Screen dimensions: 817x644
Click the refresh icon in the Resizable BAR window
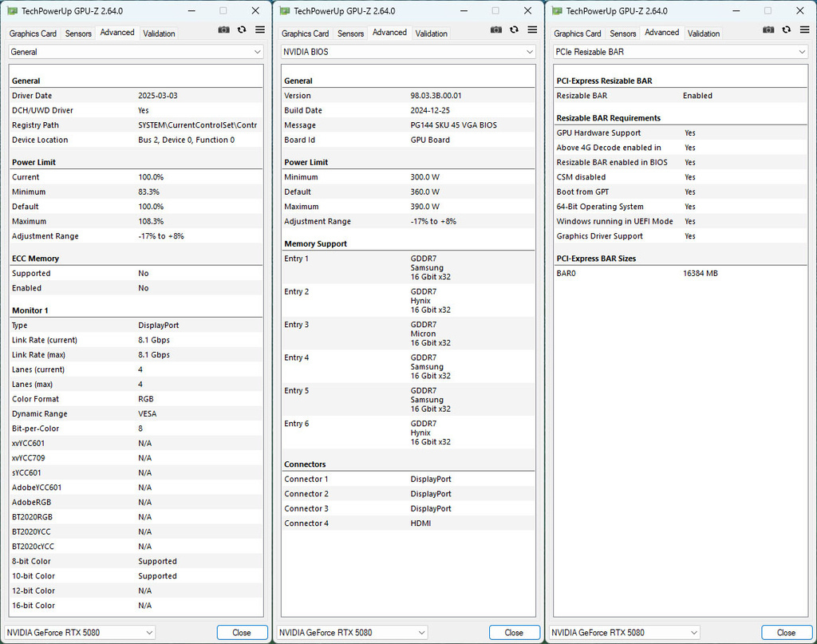point(787,30)
